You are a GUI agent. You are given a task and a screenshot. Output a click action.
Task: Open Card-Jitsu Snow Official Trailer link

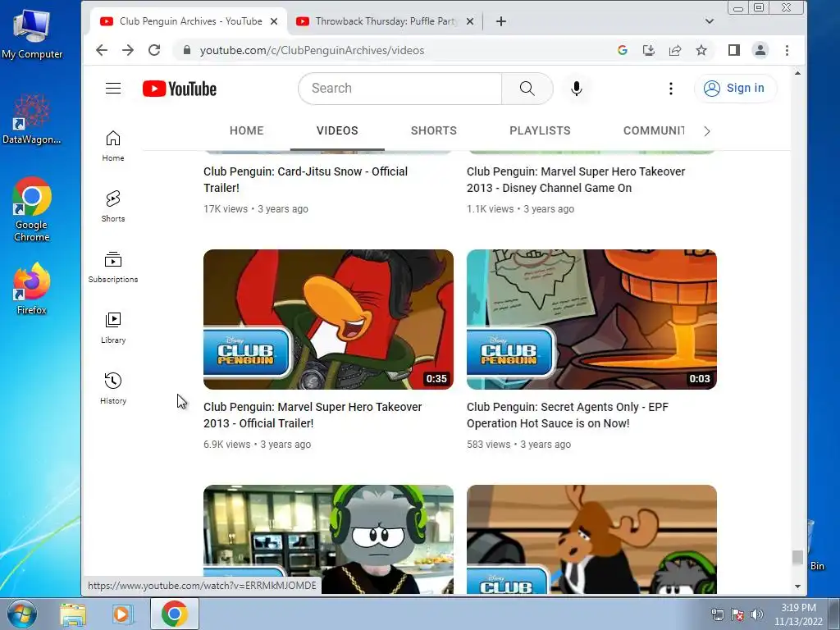click(x=305, y=180)
